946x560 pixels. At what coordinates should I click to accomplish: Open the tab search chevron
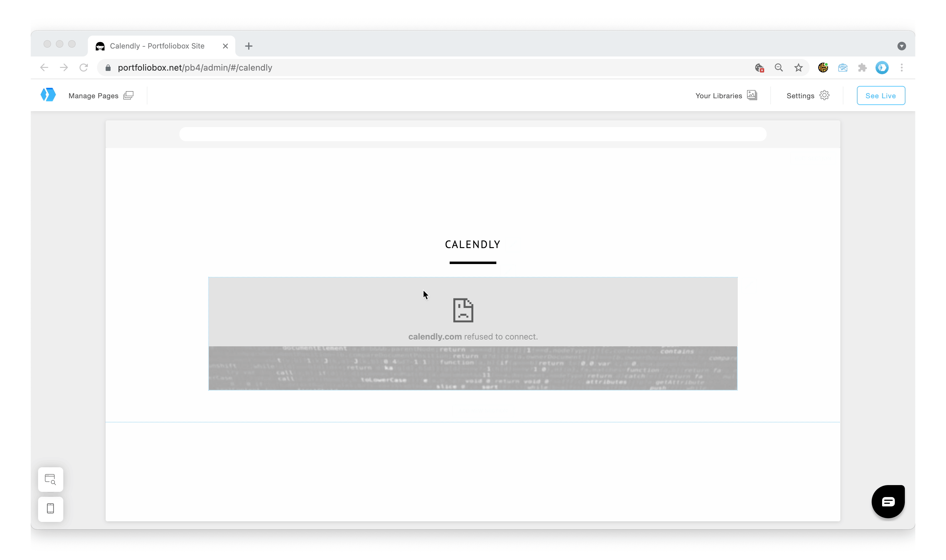point(902,46)
